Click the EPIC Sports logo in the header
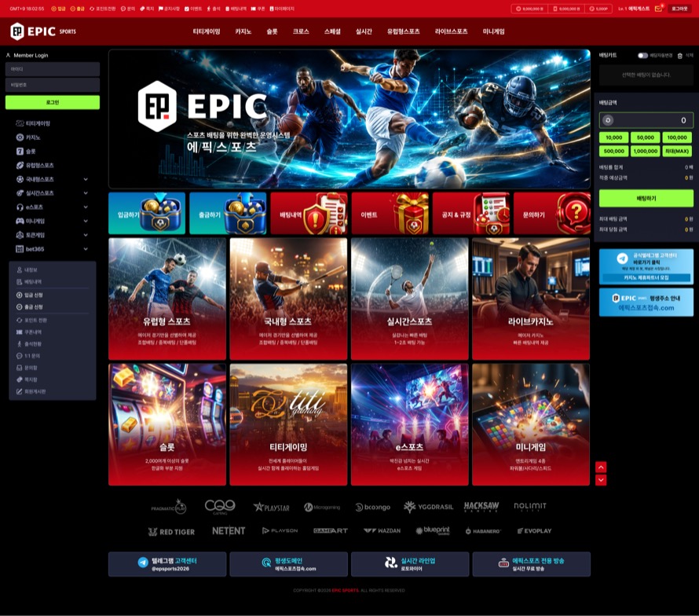This screenshot has width=699, height=616. pos(43,31)
